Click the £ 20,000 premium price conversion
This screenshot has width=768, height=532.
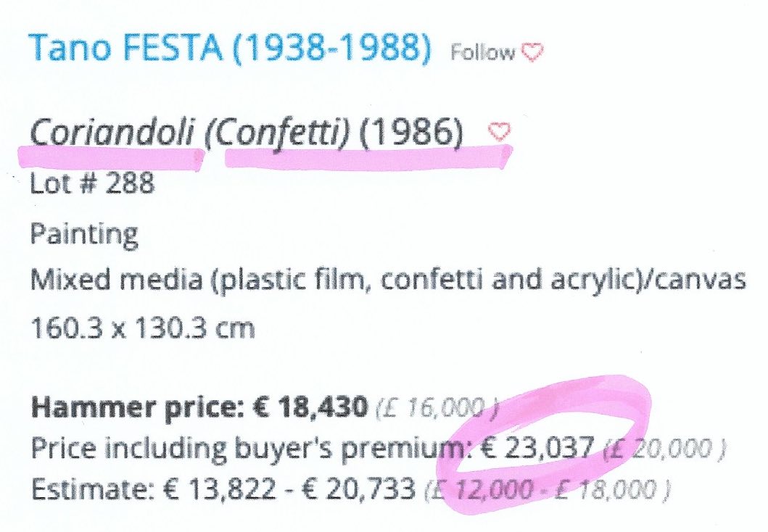664,449
